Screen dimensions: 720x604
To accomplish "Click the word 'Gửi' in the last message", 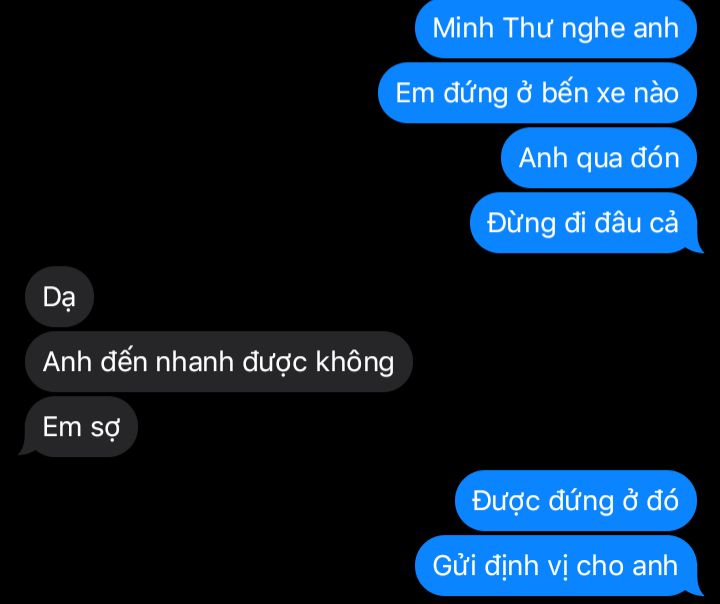I will [x=456, y=566].
